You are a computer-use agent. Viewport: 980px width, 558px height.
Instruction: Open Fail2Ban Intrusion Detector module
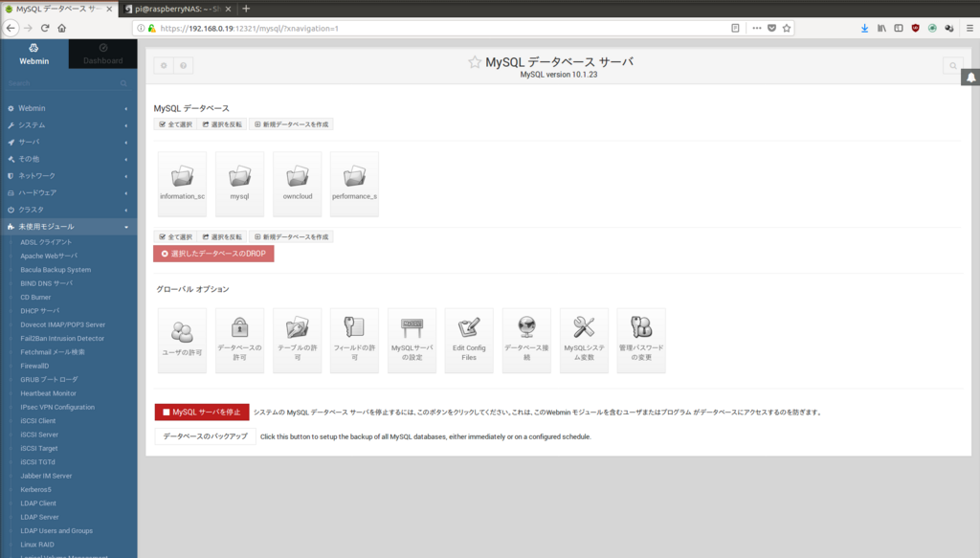coord(62,338)
